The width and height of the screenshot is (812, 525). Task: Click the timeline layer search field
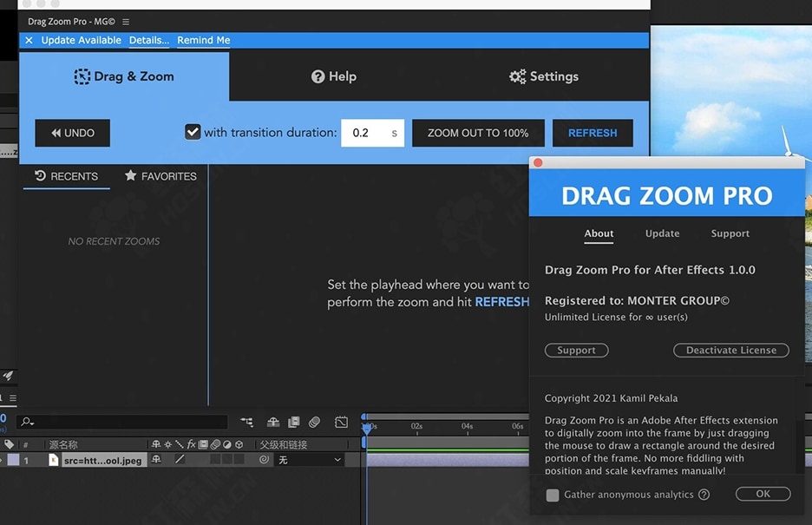click(x=122, y=423)
